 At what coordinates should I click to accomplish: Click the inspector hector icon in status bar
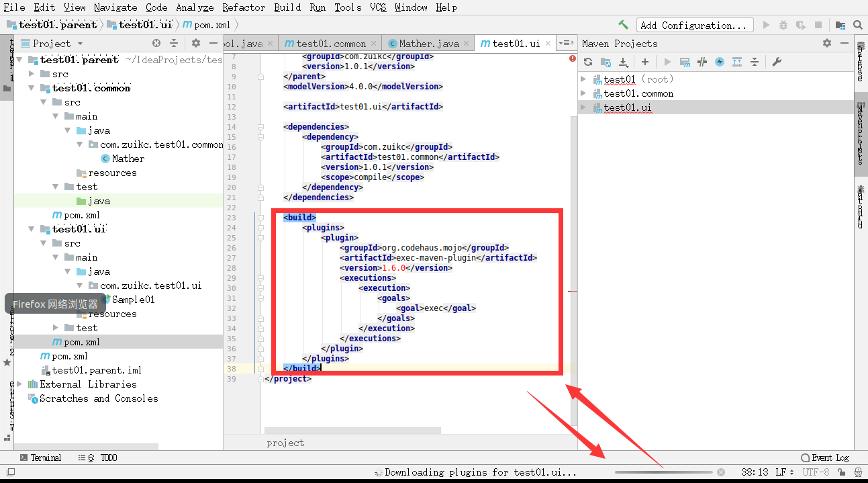click(x=858, y=472)
